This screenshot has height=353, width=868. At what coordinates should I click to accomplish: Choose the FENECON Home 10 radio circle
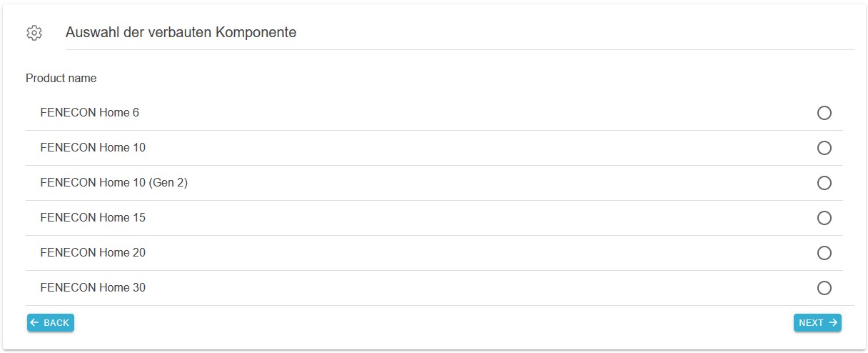coord(824,148)
